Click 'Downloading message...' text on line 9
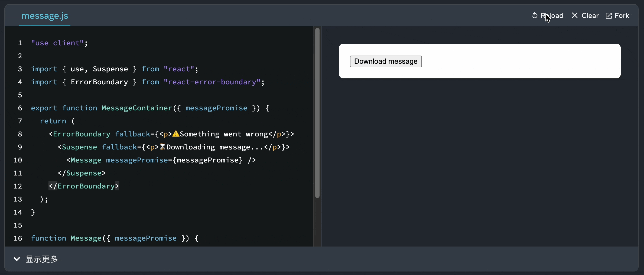Screen dimensions: 644x275 pyautogui.click(x=215, y=147)
